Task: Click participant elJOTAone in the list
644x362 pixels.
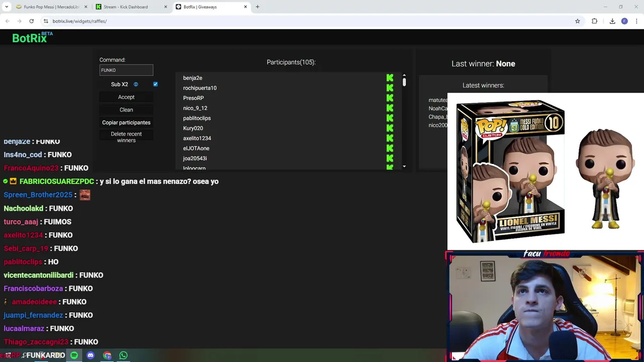Action: (x=196, y=148)
